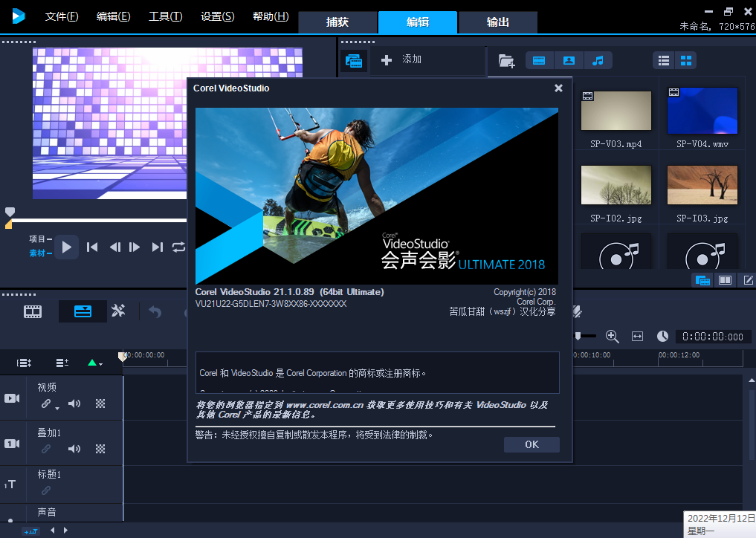Fit project in timeline window
Image resolution: width=756 pixels, height=538 pixels.
click(x=637, y=337)
